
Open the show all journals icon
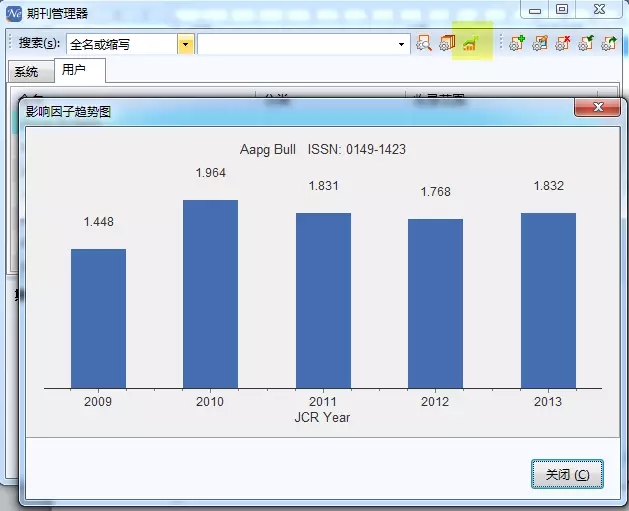pos(447,43)
